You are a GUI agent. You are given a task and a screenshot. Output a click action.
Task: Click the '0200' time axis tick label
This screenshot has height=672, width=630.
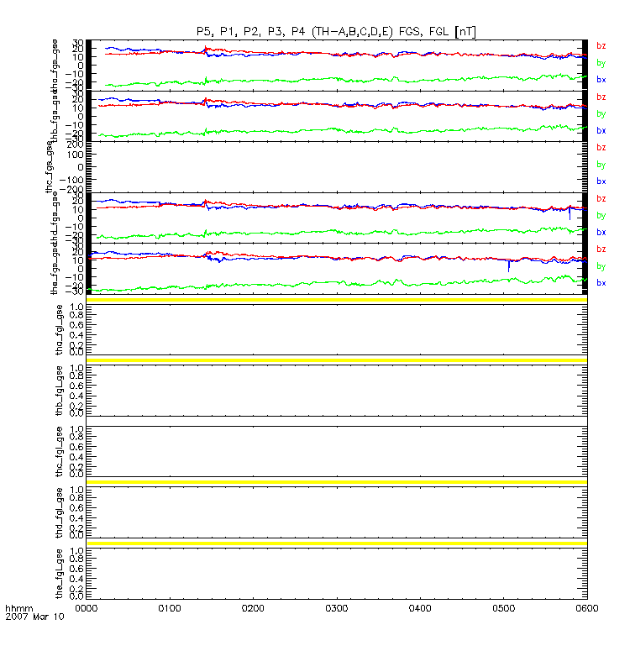[x=253, y=608]
